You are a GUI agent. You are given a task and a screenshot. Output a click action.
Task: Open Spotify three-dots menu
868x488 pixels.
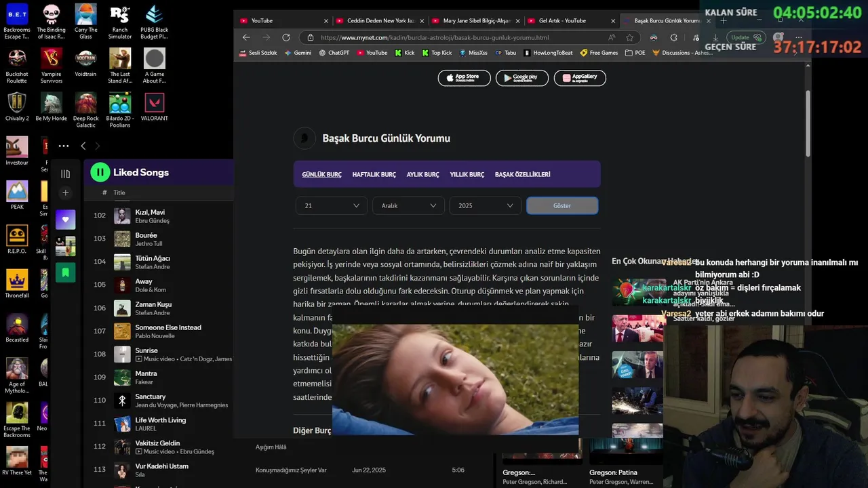click(x=64, y=146)
